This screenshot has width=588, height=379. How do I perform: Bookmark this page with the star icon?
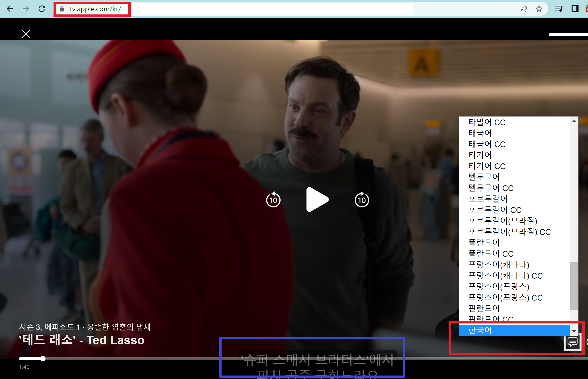pyautogui.click(x=539, y=9)
